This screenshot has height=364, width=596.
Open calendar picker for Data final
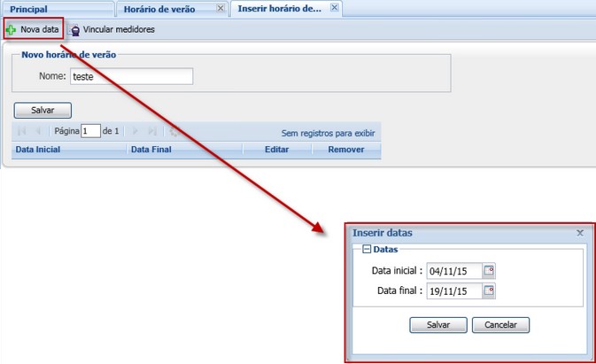pyautogui.click(x=489, y=290)
